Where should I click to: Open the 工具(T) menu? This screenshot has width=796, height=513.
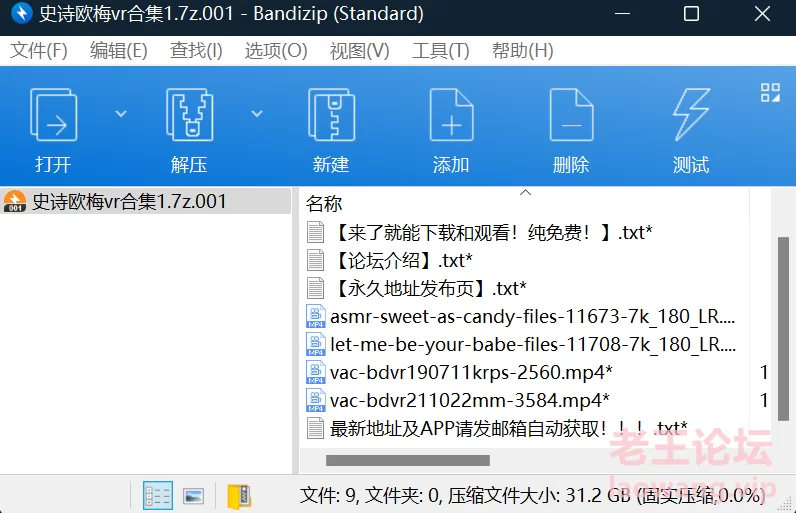(x=441, y=51)
